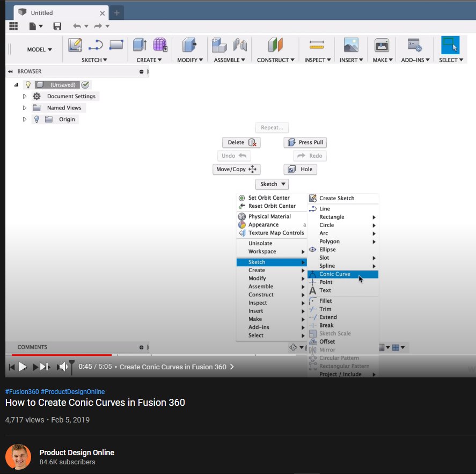Viewport: 476px width, 474px height.
Task: Toggle the Origin folder lightbulb visibility
Action: click(x=36, y=119)
